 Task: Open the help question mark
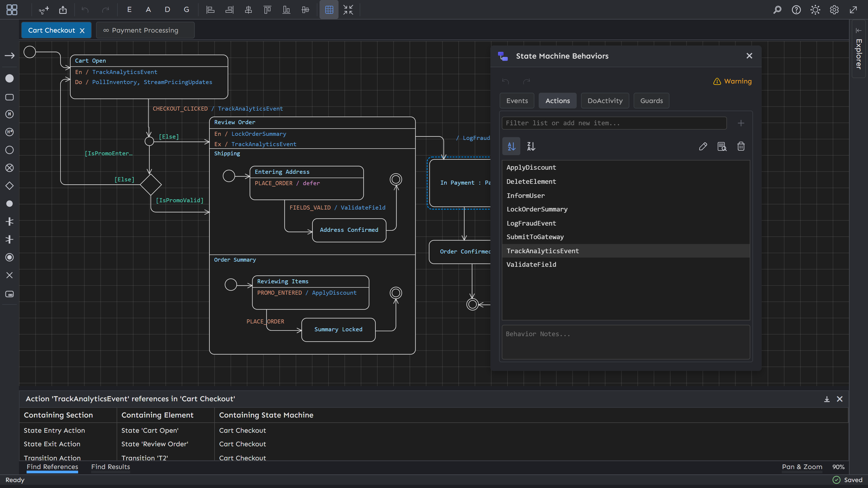pos(796,10)
